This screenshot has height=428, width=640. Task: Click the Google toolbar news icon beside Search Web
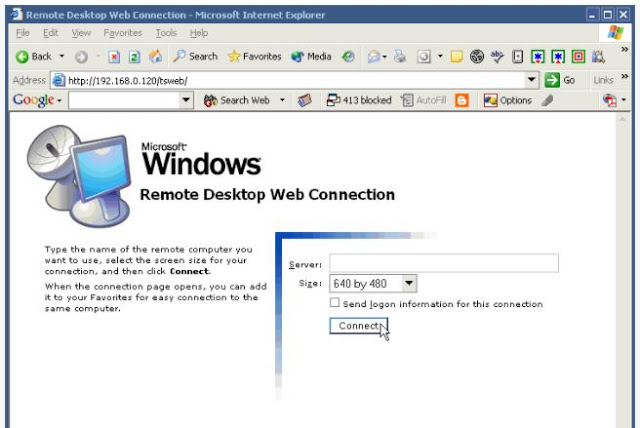point(304,100)
